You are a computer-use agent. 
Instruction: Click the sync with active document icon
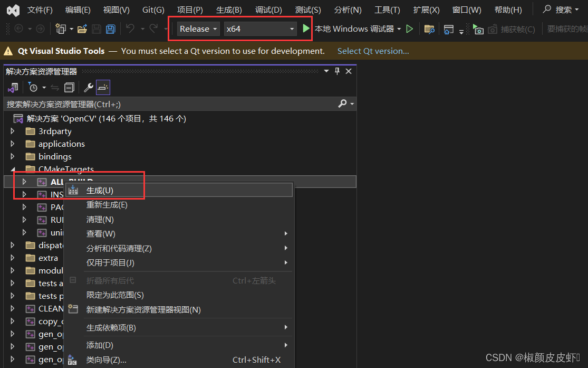(55, 88)
